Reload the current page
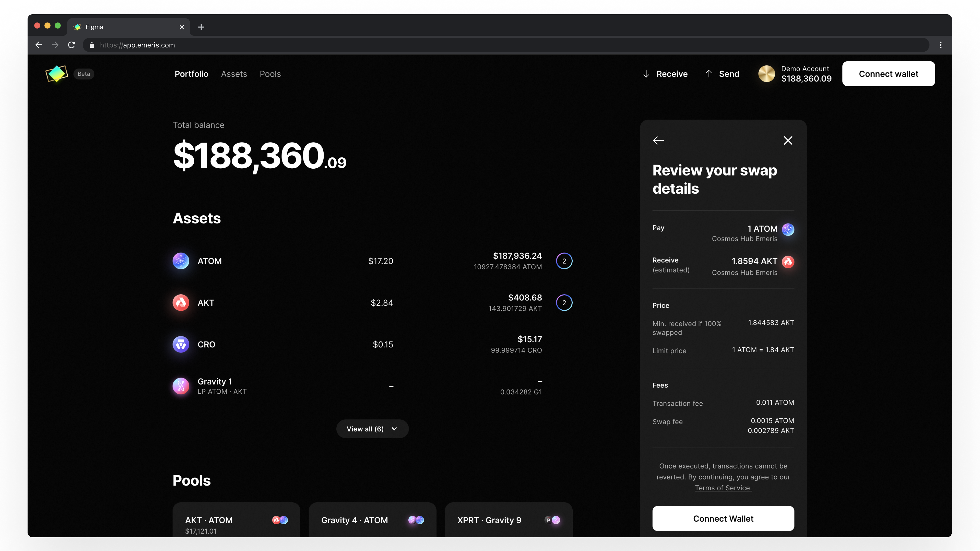Viewport: 980px width, 551px height. click(x=71, y=45)
